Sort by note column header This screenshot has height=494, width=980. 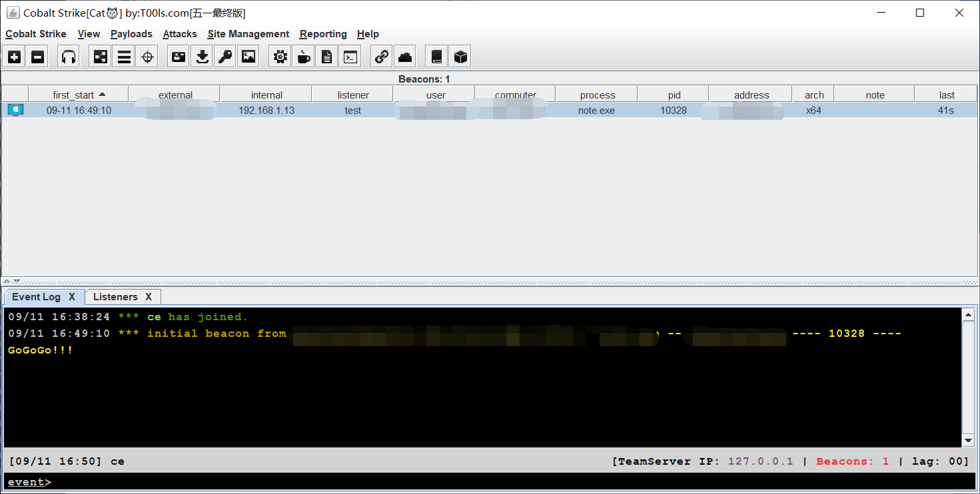coord(875,95)
